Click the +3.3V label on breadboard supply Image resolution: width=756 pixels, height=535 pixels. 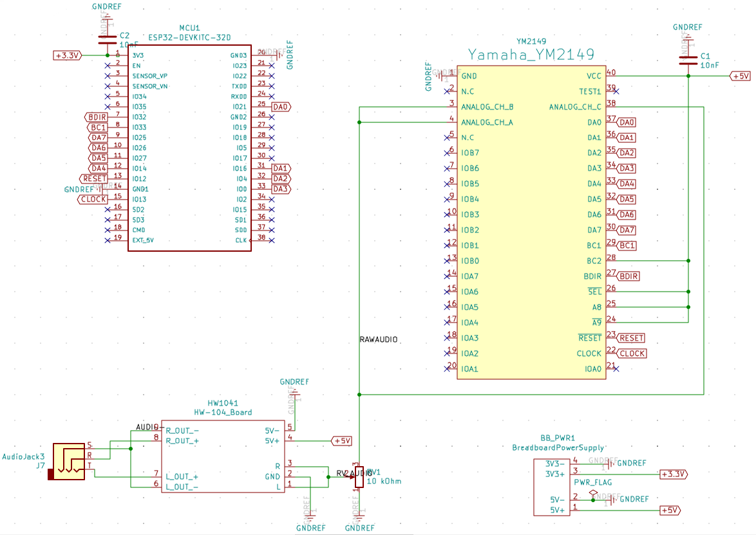[x=674, y=474]
